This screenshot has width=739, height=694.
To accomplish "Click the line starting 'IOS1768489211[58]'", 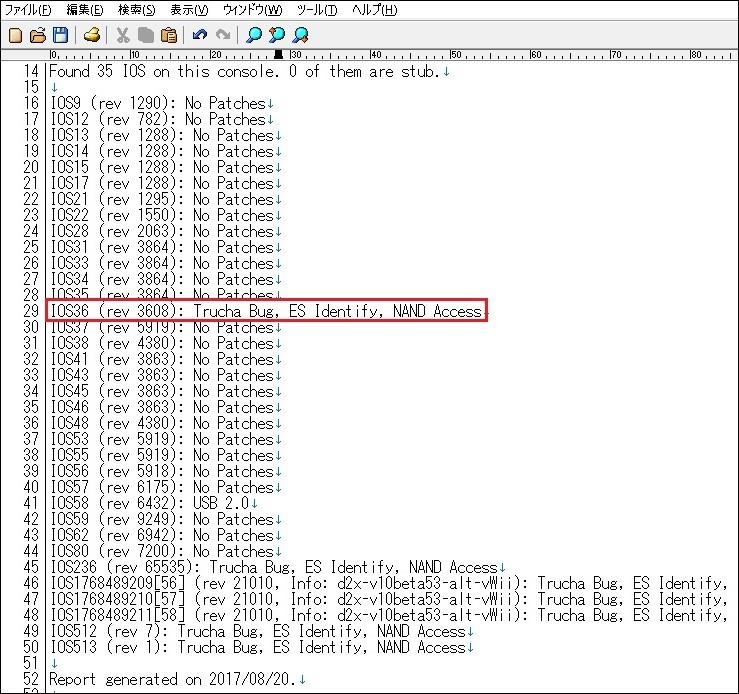I will coord(389,615).
